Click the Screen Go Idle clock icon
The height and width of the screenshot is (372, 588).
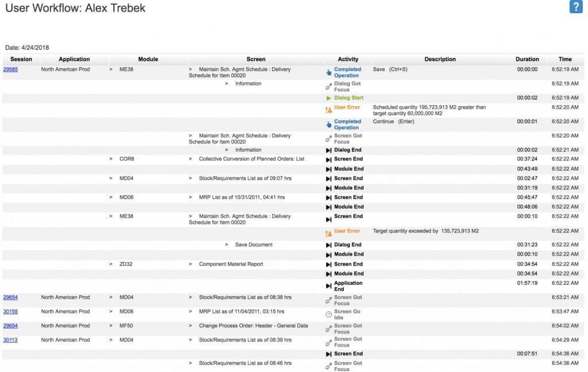[328, 315]
